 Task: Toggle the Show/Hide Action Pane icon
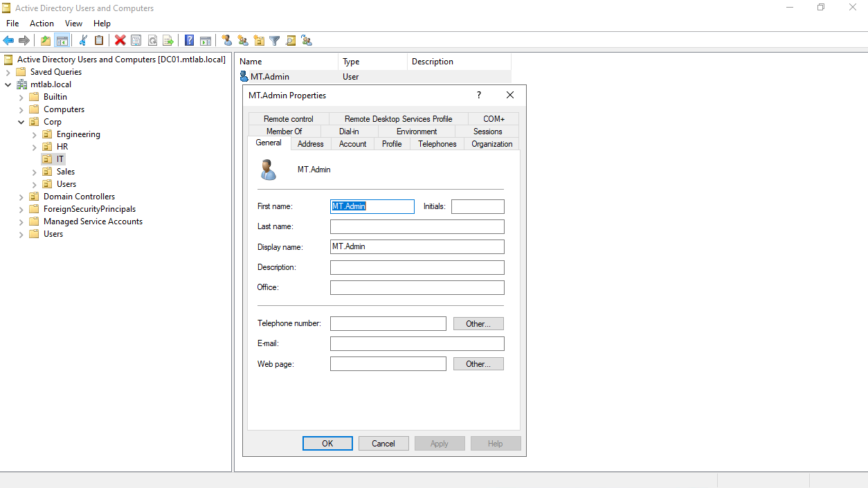[206, 40]
